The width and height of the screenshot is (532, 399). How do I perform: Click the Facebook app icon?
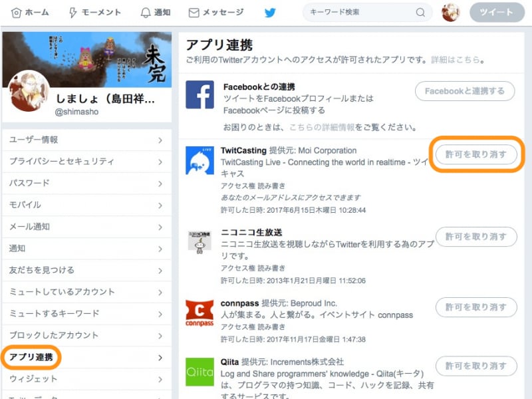[200, 93]
